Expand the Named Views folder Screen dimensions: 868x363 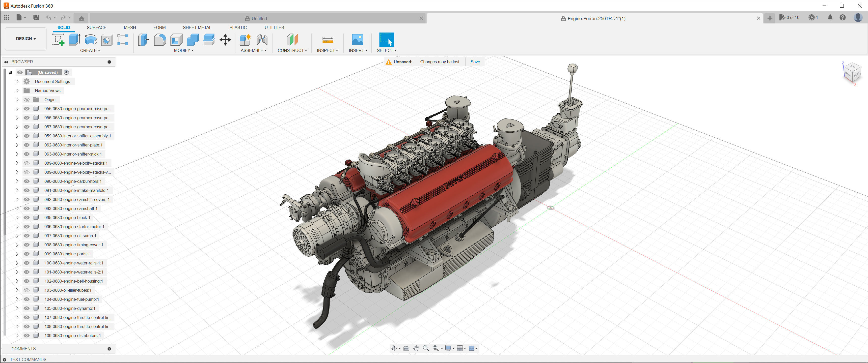[17, 90]
